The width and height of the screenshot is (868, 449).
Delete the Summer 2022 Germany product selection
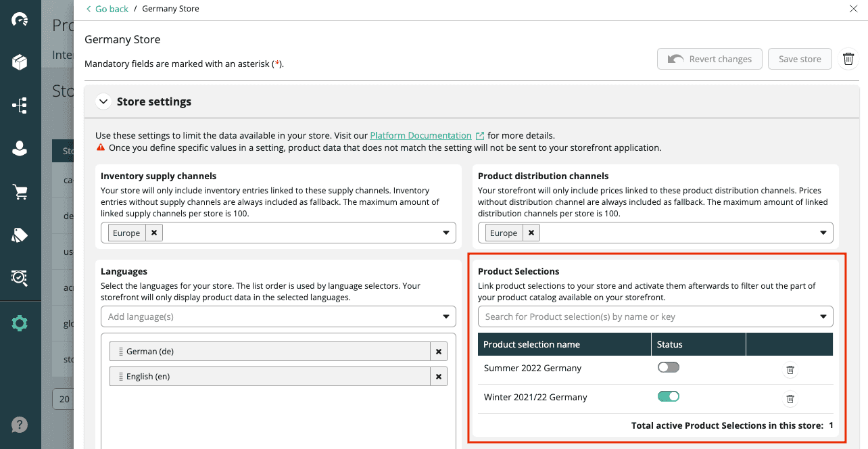(790, 370)
